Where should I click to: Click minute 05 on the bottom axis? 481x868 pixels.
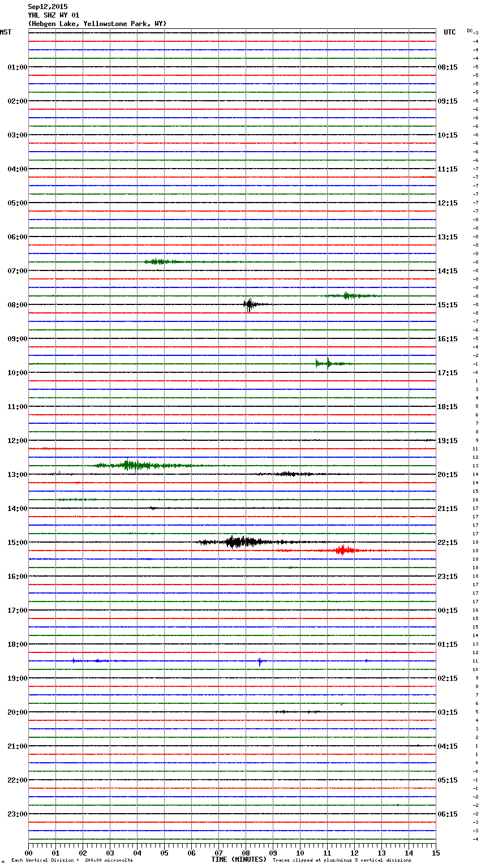tap(164, 853)
